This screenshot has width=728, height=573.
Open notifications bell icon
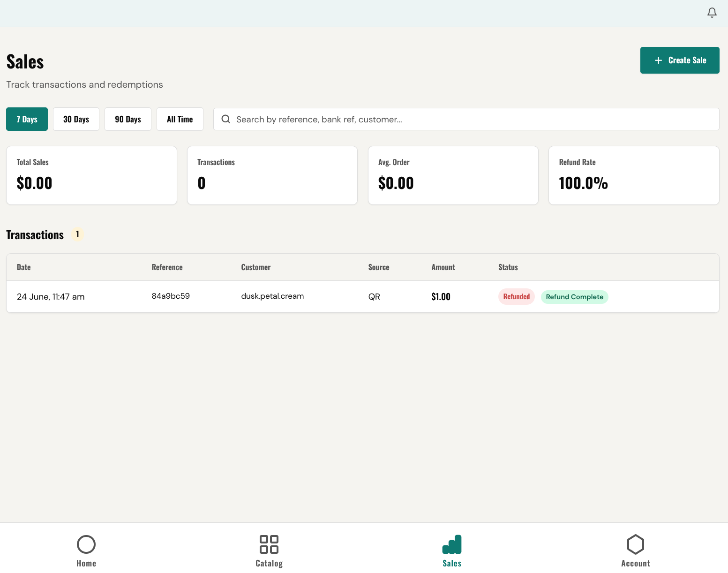pyautogui.click(x=712, y=13)
